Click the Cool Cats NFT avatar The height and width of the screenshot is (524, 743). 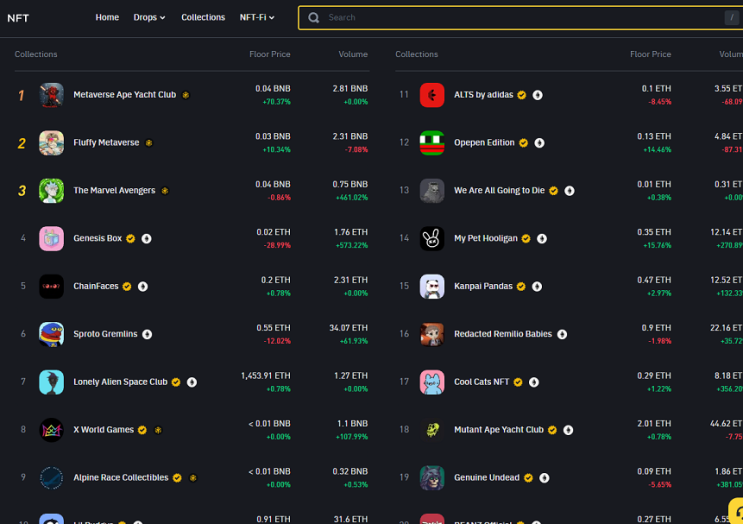[x=432, y=382]
